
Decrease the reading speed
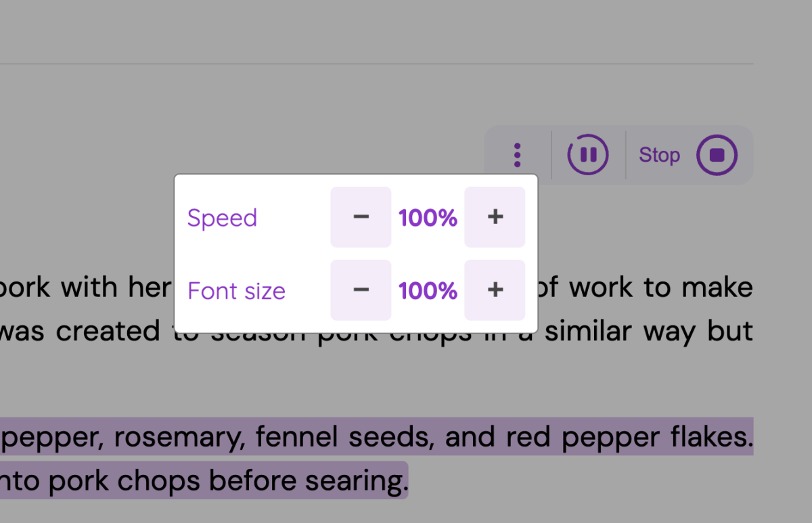(361, 217)
